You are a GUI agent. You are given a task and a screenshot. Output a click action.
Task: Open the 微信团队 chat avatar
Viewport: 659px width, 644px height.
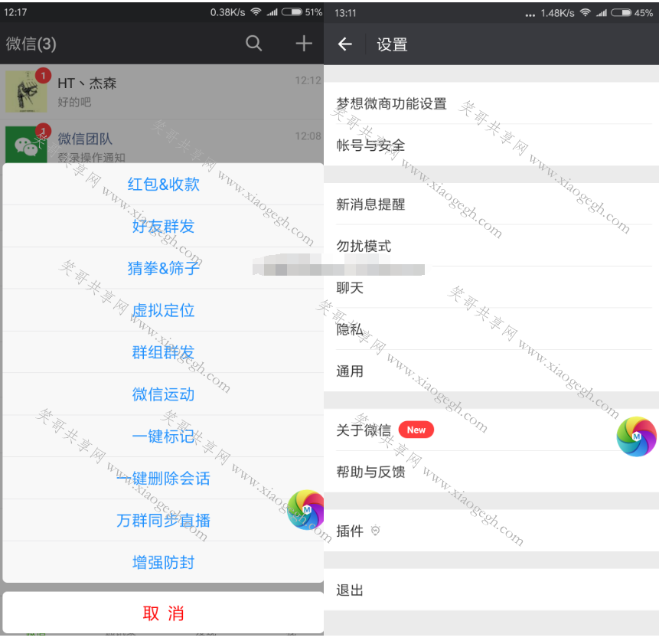pyautogui.click(x=26, y=145)
